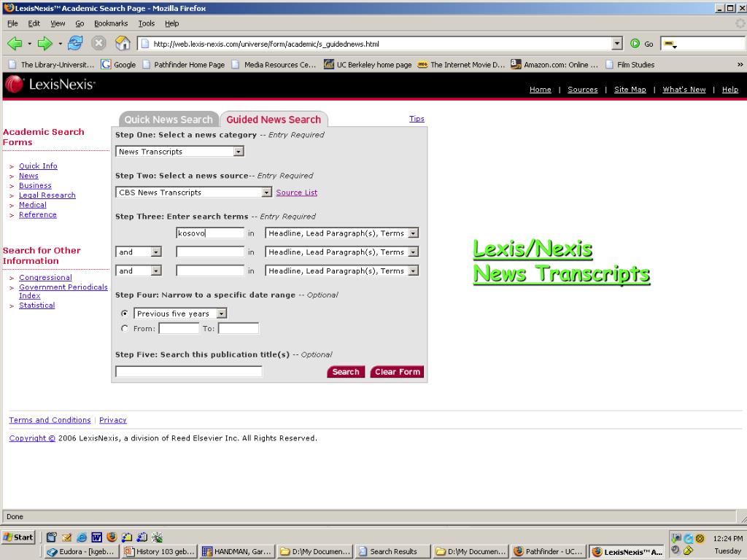Open the Government Periodicals Index link
This screenshot has height=560, width=747.
pyautogui.click(x=63, y=292)
